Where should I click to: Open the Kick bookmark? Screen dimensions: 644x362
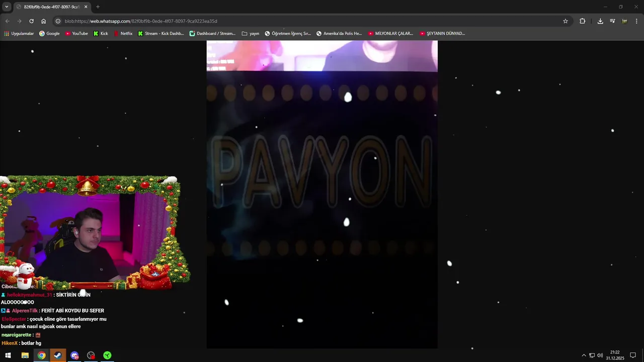101,34
